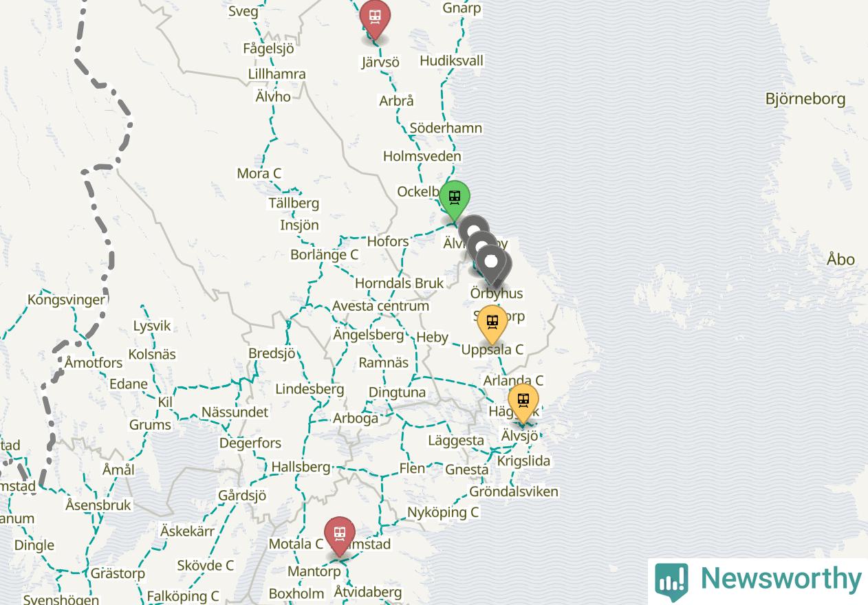Click the Newsworthy bar chart logo icon
Viewport: 868px width, 605px height.
671,582
